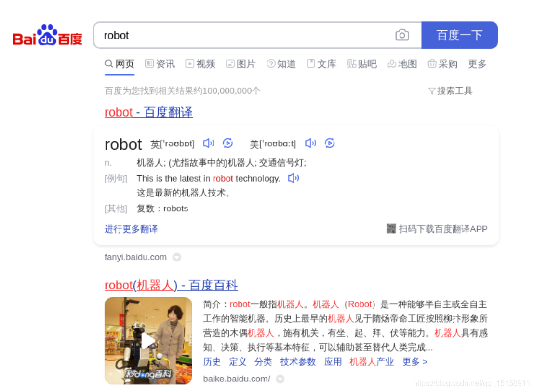Expand baike.baidu.com source dropdown arrow
The height and width of the screenshot is (392, 534).
click(x=280, y=379)
